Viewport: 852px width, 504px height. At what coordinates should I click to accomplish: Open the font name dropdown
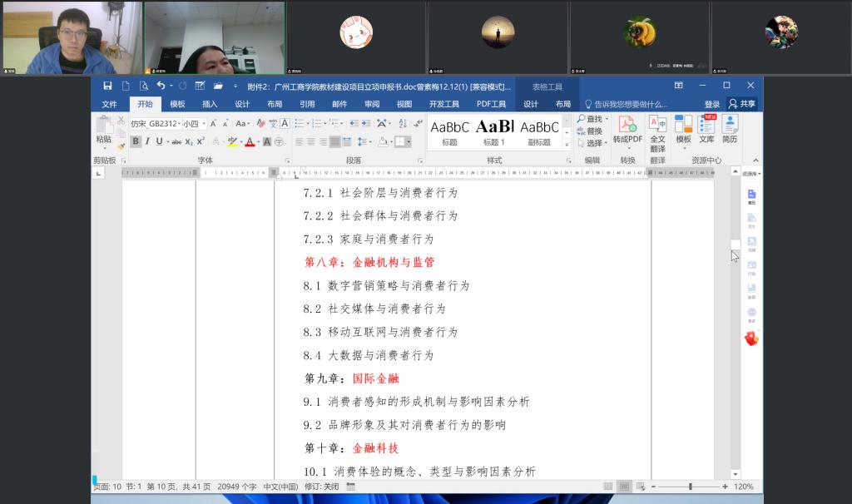(178, 123)
